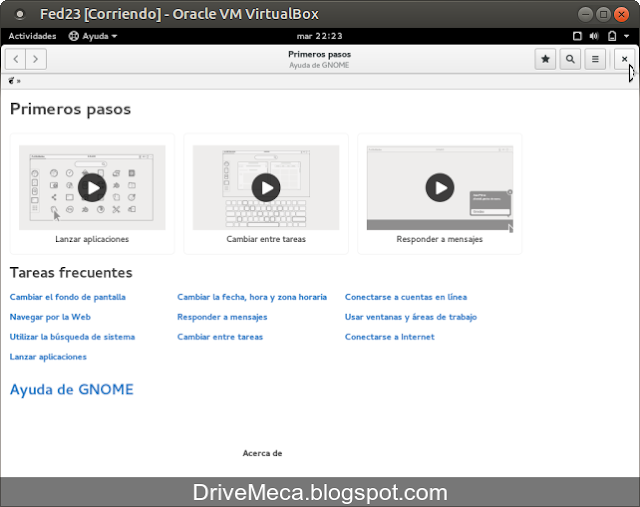Bookmark this page with the star icon
This screenshot has width=640, height=507.
(x=545, y=59)
